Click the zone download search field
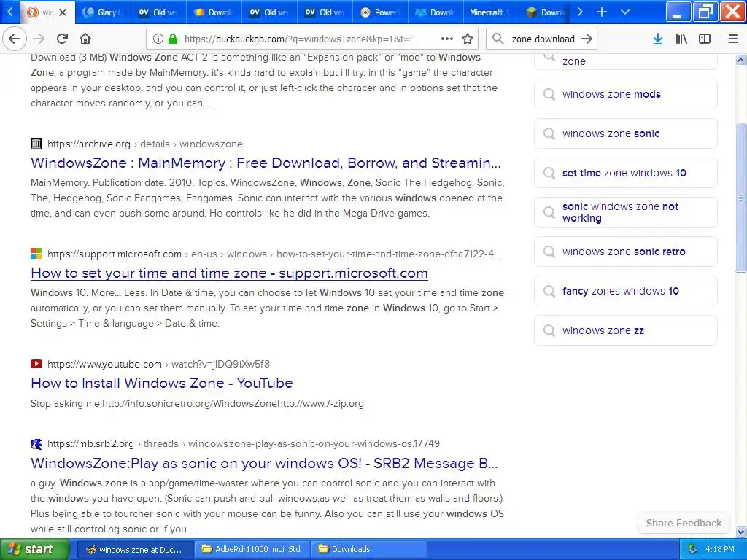 543,39
